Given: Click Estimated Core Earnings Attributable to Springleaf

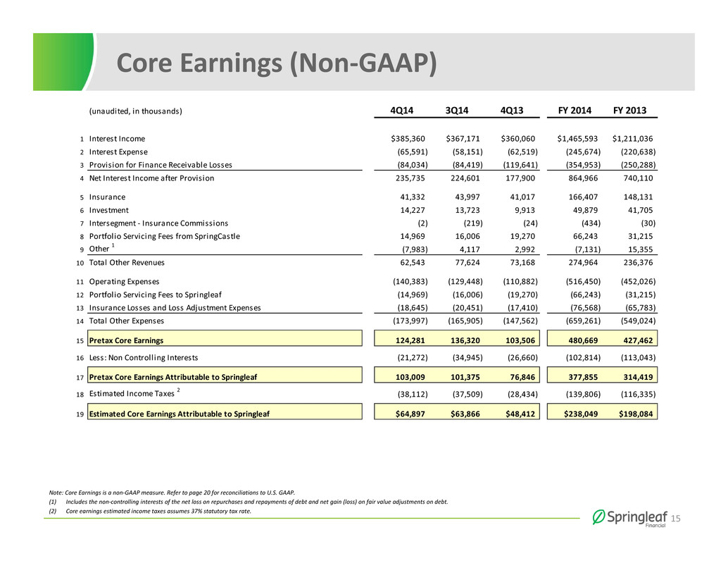Looking at the screenshot, I should click(180, 414).
